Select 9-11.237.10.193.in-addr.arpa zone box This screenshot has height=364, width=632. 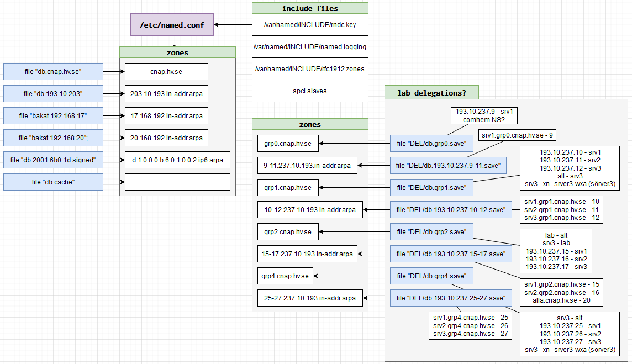(307, 165)
